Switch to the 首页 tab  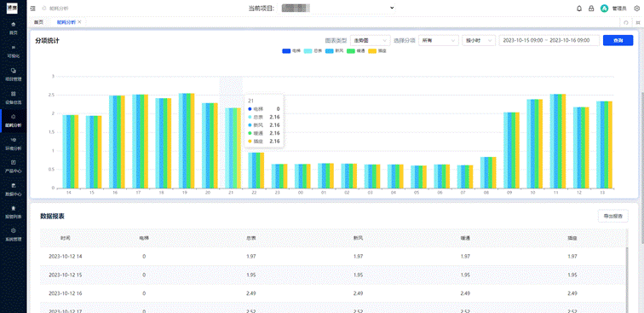click(x=38, y=22)
